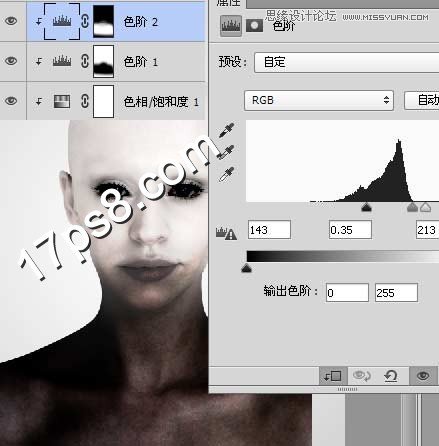Pick the white point eyedropper
This screenshot has width=439, height=446.
tap(227, 174)
